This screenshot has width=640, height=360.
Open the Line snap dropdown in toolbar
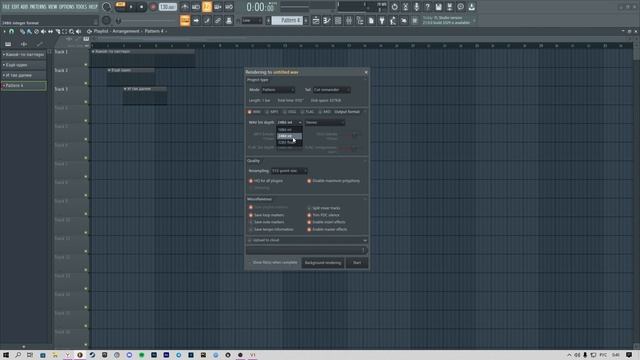[x=252, y=20]
